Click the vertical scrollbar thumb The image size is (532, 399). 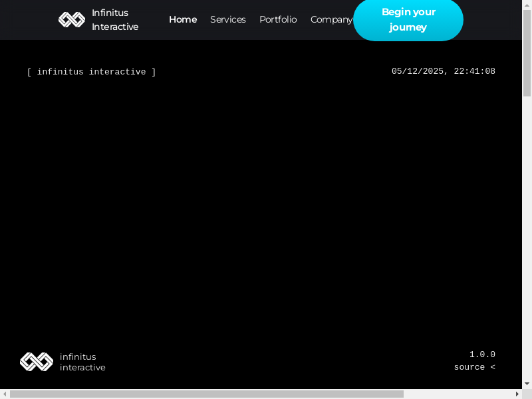coord(527,53)
